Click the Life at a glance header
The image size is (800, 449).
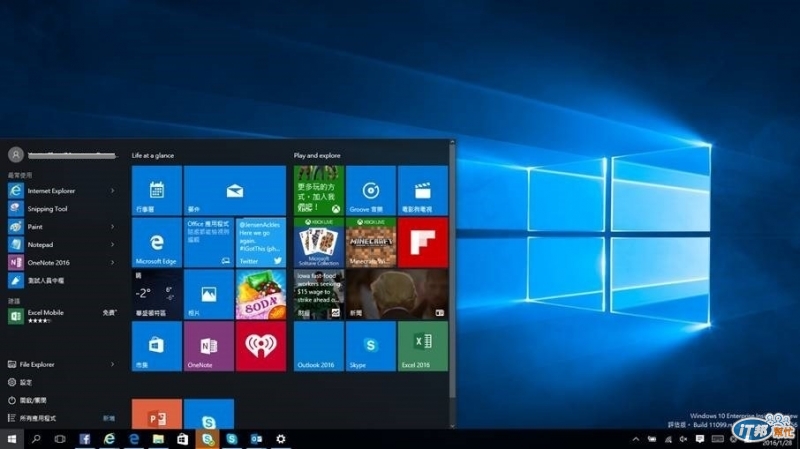tap(153, 156)
